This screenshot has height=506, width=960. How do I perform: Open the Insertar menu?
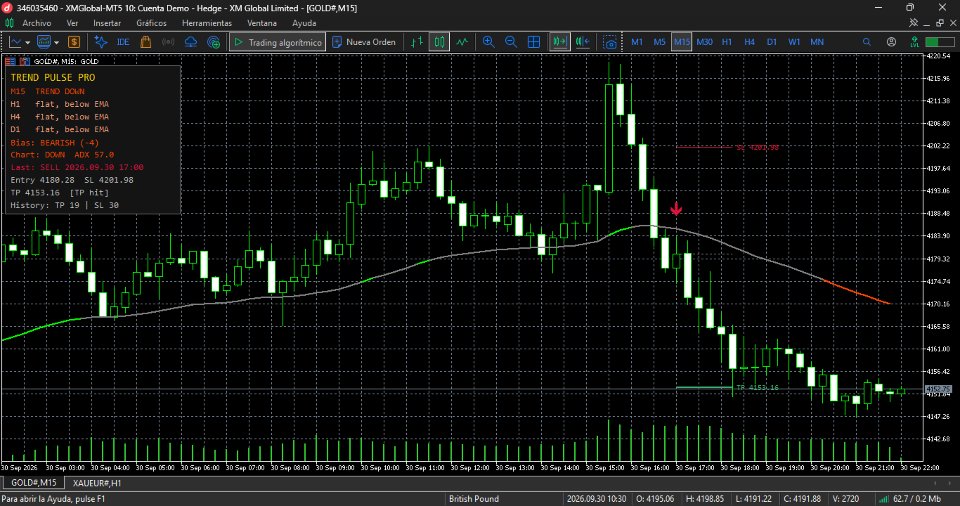tap(107, 23)
